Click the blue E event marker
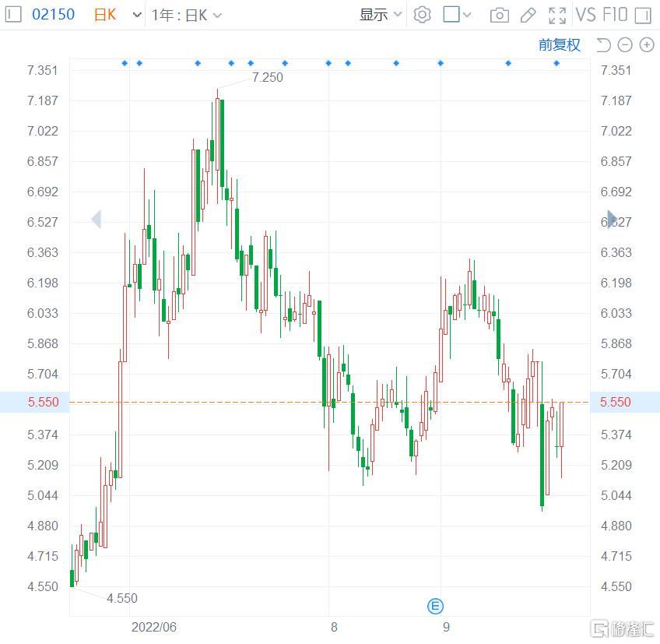Screen dimensions: 660x644 click(x=435, y=607)
